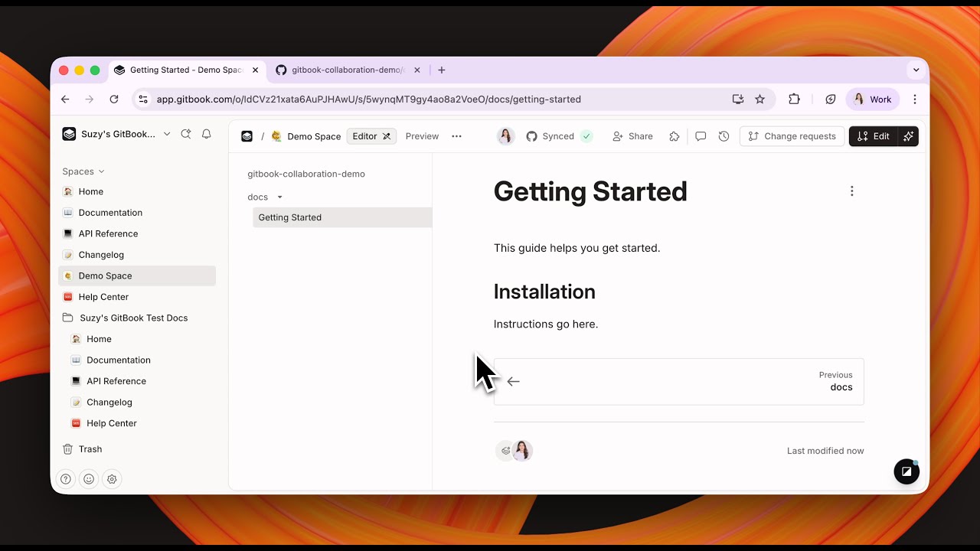Open Help Center under Test Docs folder
This screenshot has width=980, height=551.
pos(142,423)
